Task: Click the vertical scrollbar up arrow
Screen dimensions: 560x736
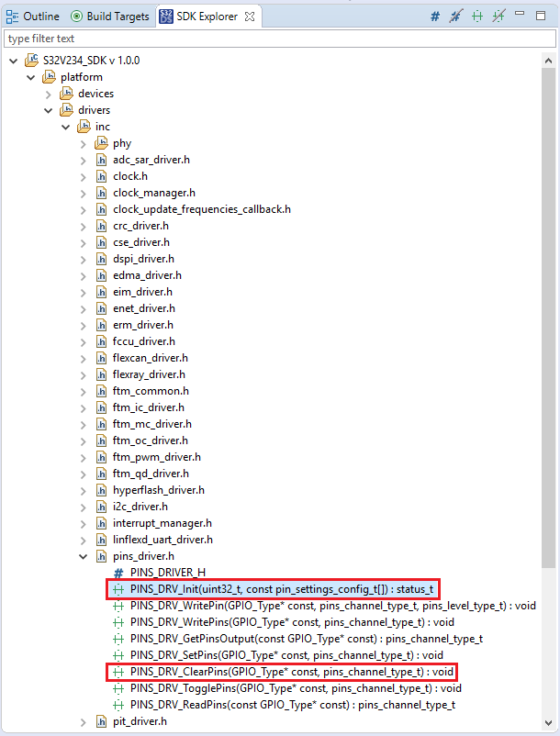Action: (x=548, y=61)
